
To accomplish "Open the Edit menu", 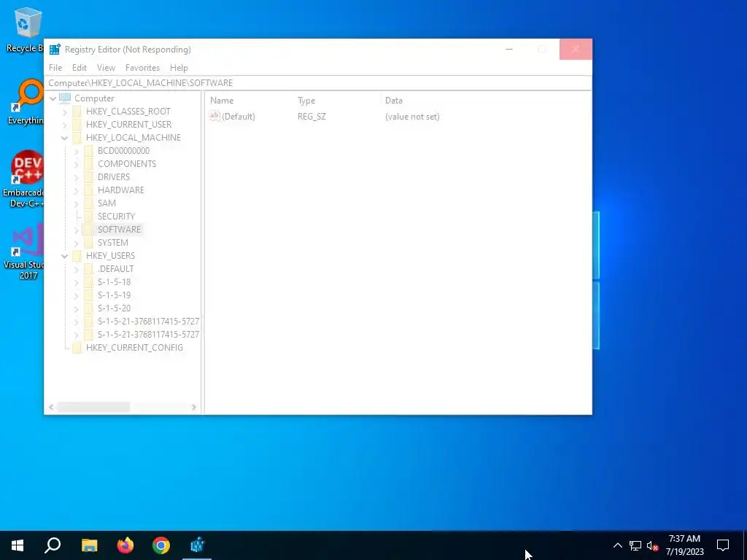I will coord(79,68).
